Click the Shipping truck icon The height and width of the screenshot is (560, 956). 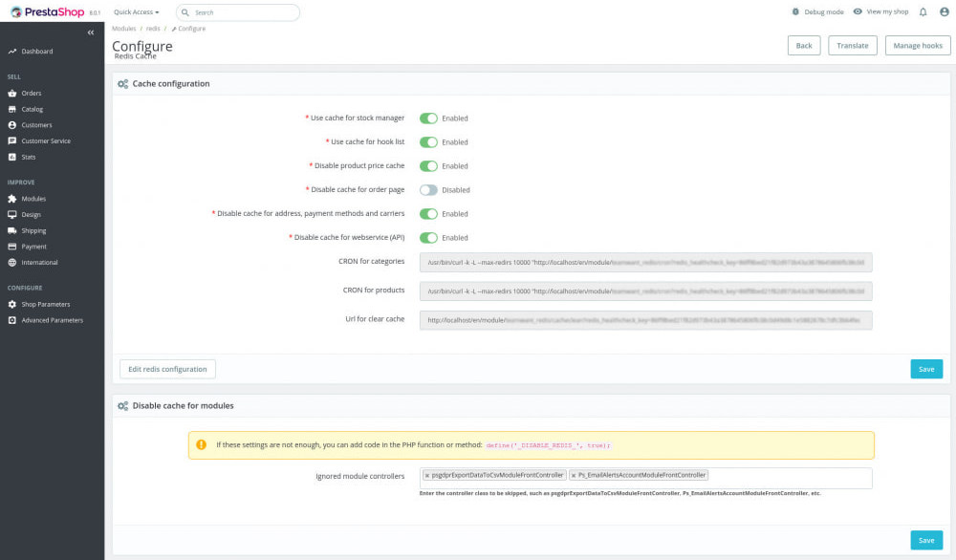pyautogui.click(x=12, y=230)
